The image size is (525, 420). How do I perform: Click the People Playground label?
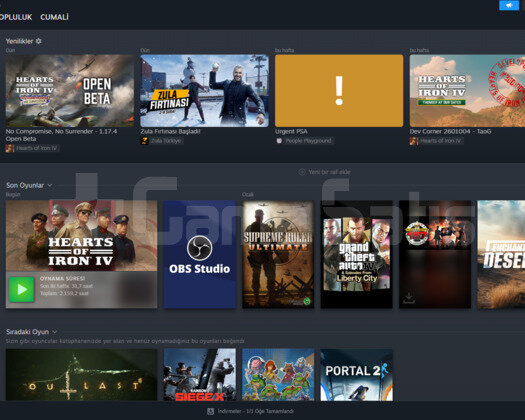pyautogui.click(x=308, y=141)
